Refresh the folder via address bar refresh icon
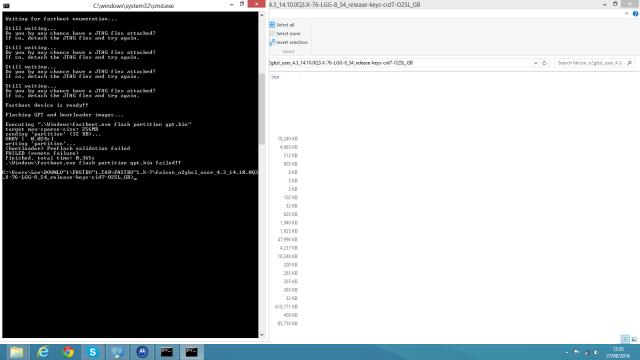640x360 pixels. 544,63
